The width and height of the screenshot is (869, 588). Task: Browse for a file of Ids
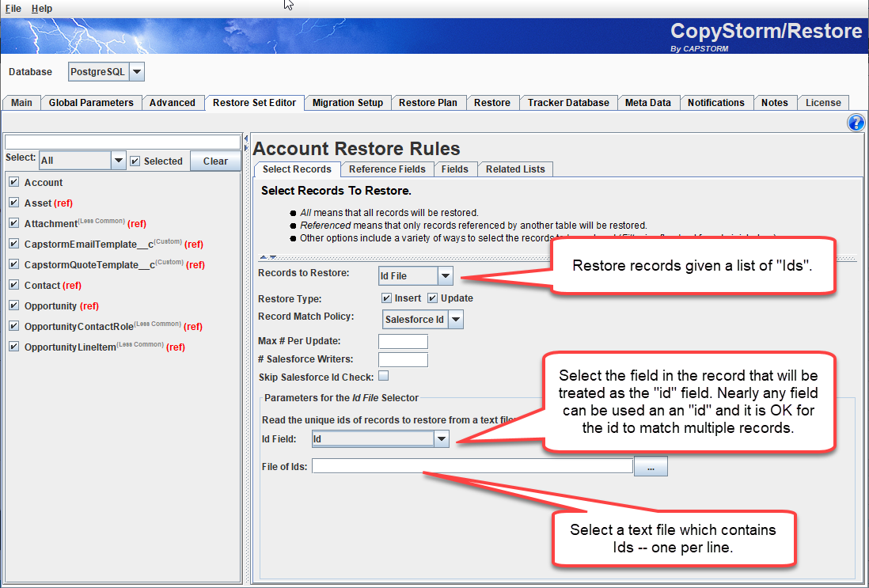click(651, 467)
